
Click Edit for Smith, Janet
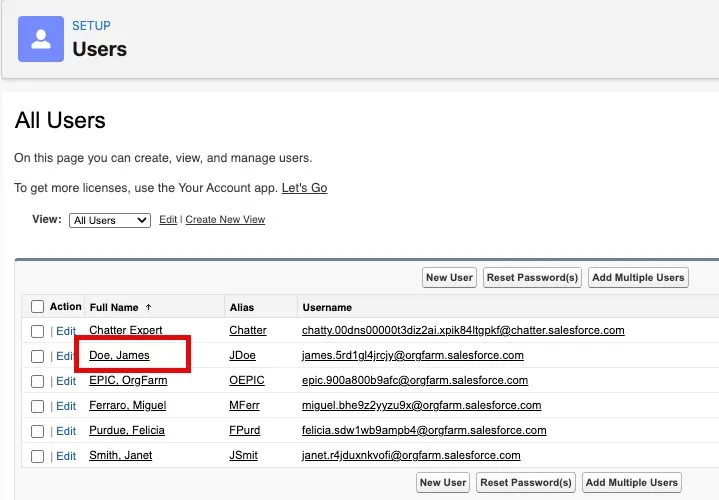66,456
